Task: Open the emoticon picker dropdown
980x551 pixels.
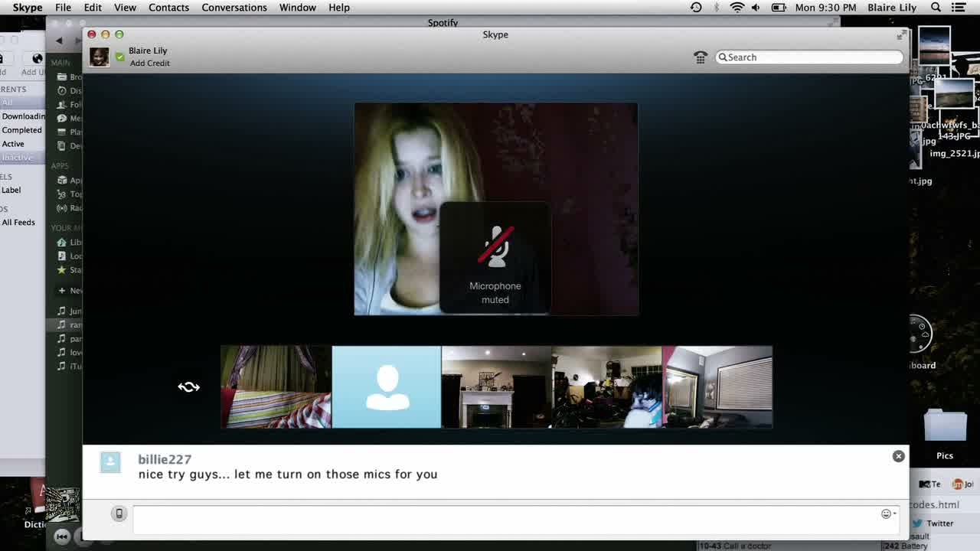Action: click(x=888, y=514)
